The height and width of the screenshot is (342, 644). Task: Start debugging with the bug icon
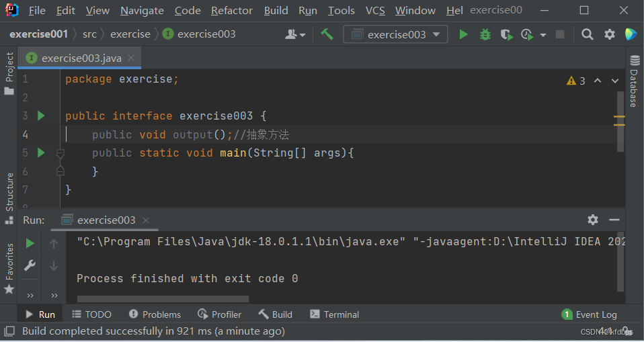(485, 34)
